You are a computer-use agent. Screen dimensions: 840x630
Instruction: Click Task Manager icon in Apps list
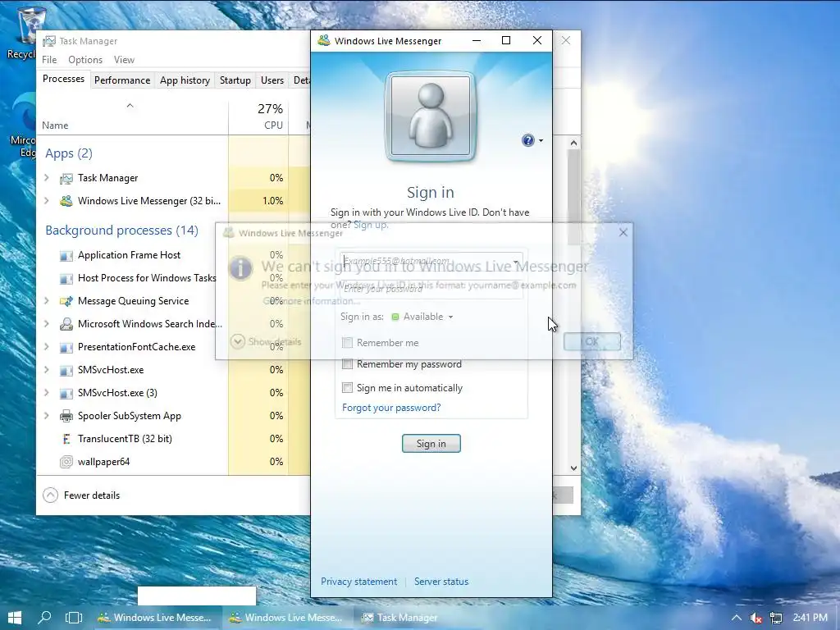pos(66,178)
